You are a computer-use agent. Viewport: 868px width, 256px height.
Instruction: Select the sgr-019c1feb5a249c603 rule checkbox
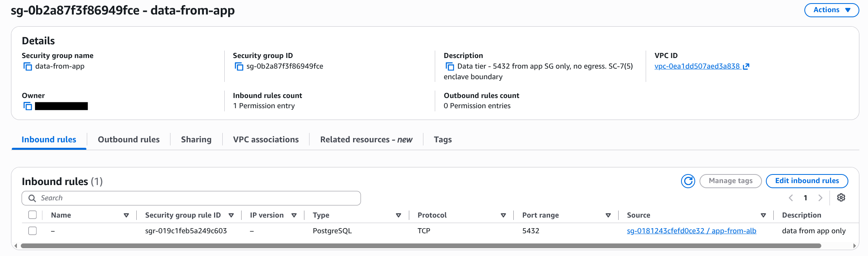(33, 231)
